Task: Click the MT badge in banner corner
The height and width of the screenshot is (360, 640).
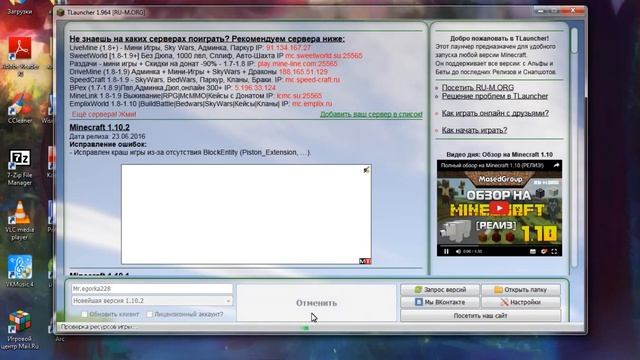Action: (x=364, y=261)
